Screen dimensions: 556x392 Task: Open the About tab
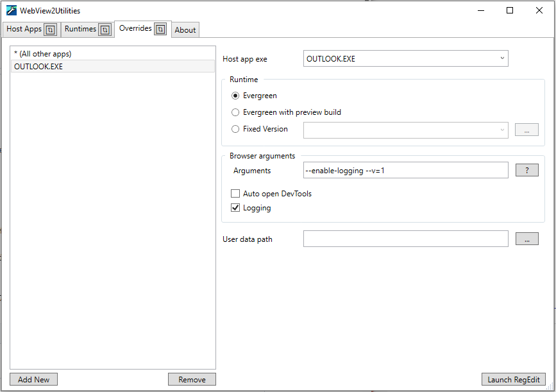tap(185, 30)
